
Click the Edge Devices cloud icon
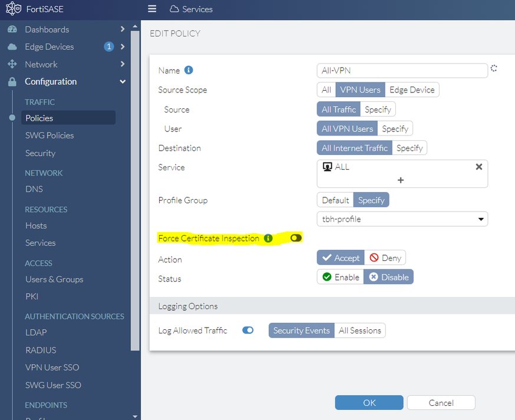(12, 47)
